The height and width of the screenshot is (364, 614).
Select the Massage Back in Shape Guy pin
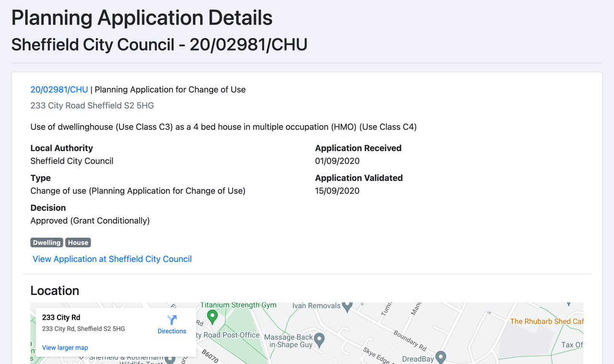[x=319, y=341]
